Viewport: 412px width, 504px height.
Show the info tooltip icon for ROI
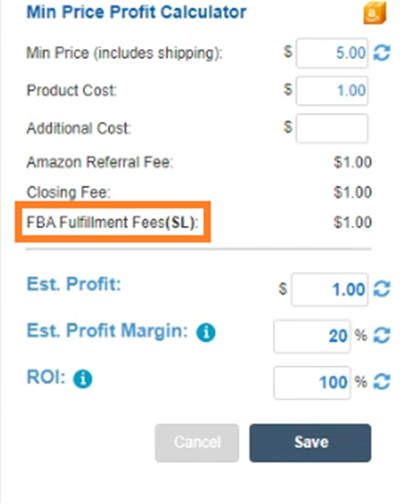(x=83, y=379)
